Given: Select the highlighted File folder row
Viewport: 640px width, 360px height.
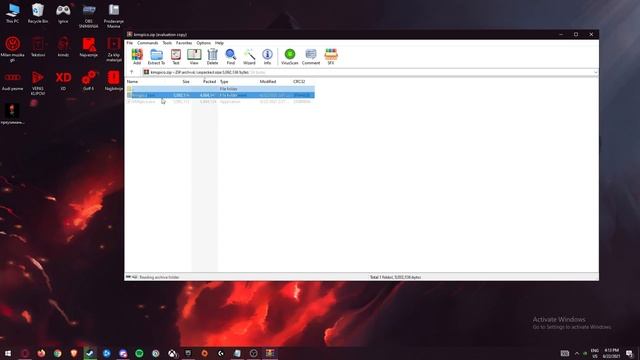Looking at the screenshot, I should pos(220,95).
